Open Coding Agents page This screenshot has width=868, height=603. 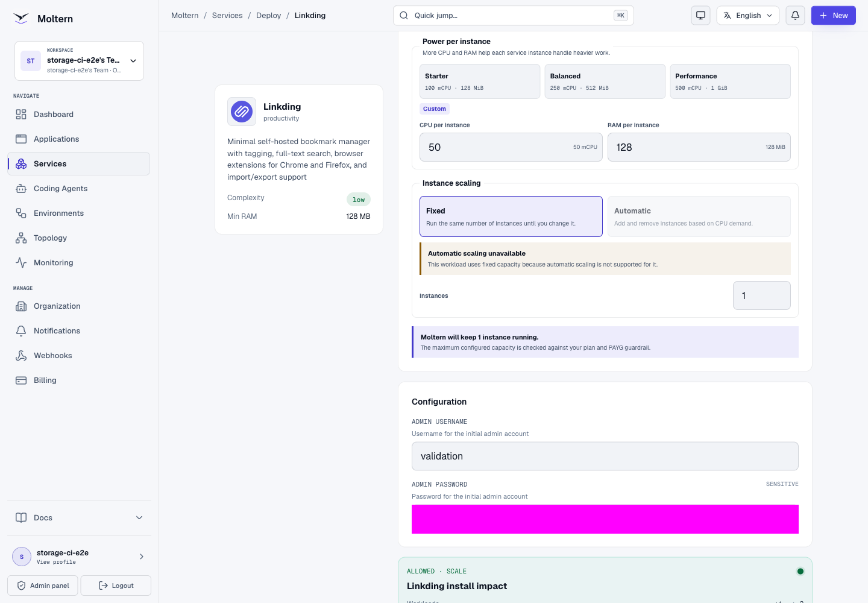79,189
